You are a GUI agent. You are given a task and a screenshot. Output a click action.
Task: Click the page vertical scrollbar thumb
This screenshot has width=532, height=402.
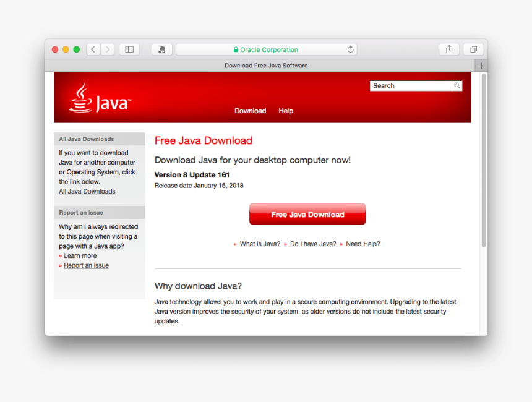coord(484,160)
